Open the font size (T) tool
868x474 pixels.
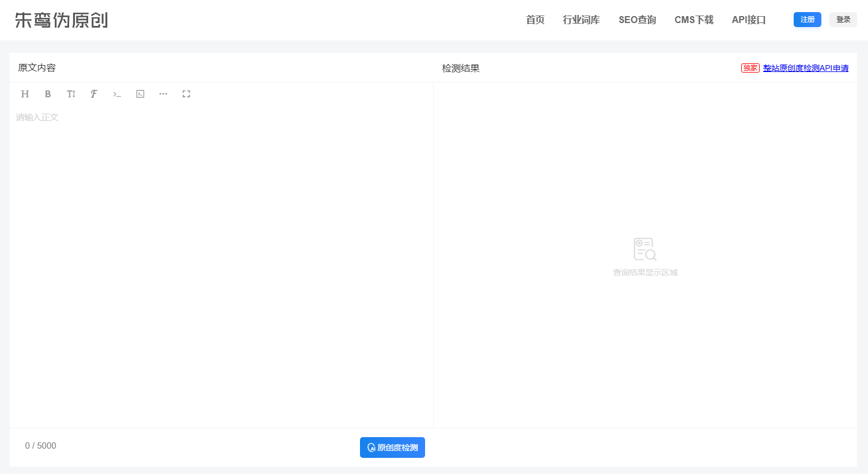(71, 94)
